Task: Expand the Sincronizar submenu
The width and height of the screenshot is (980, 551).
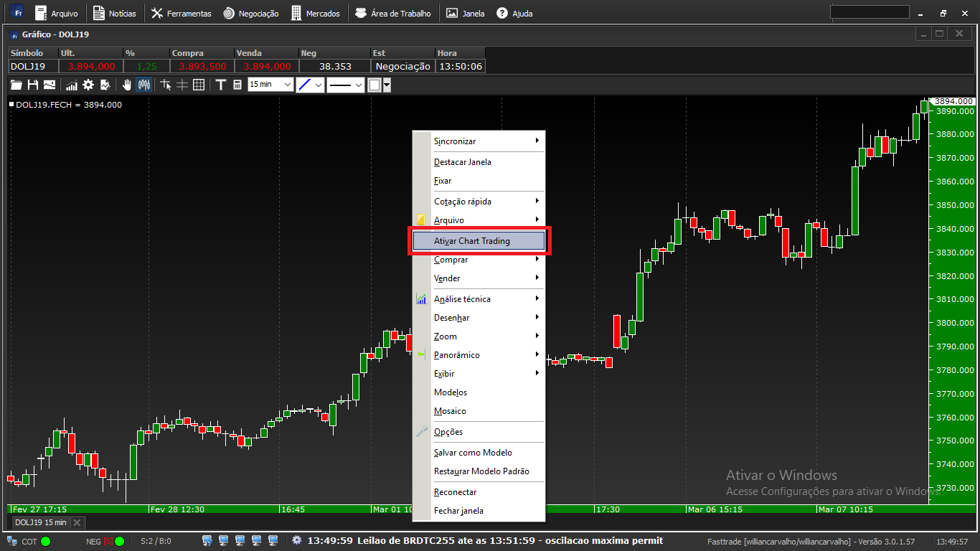Action: 479,141
